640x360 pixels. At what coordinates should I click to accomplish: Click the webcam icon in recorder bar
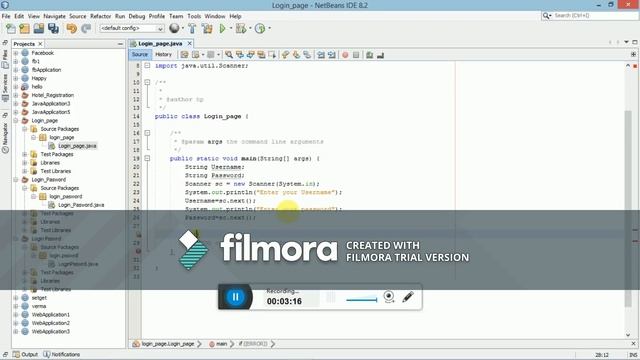pyautogui.click(x=389, y=297)
